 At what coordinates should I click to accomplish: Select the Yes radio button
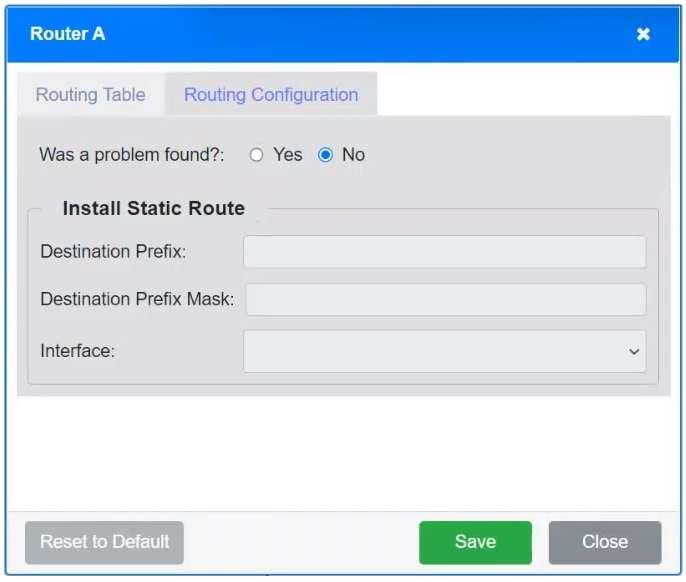(x=257, y=155)
